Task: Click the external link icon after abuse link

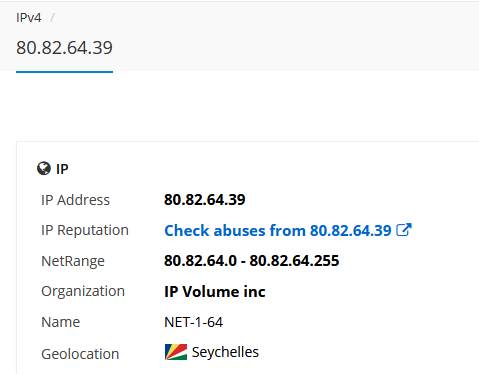Action: 404,230
